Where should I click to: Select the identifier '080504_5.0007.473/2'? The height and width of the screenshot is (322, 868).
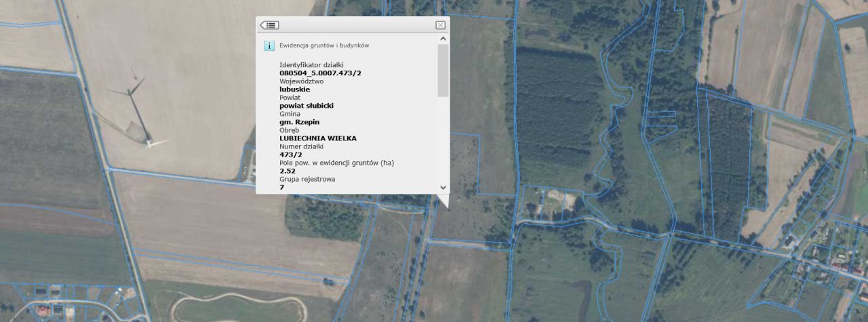320,73
